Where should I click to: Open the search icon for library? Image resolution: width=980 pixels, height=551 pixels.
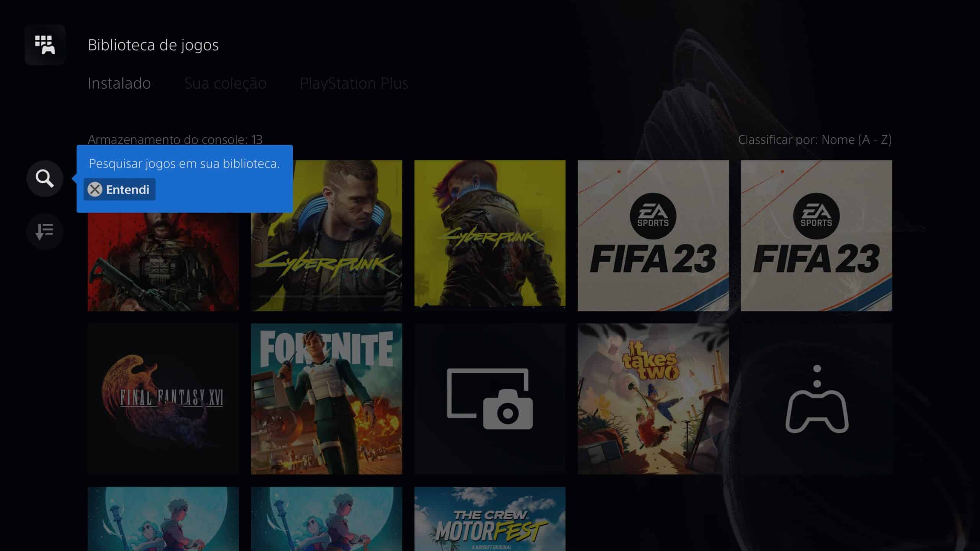44,178
